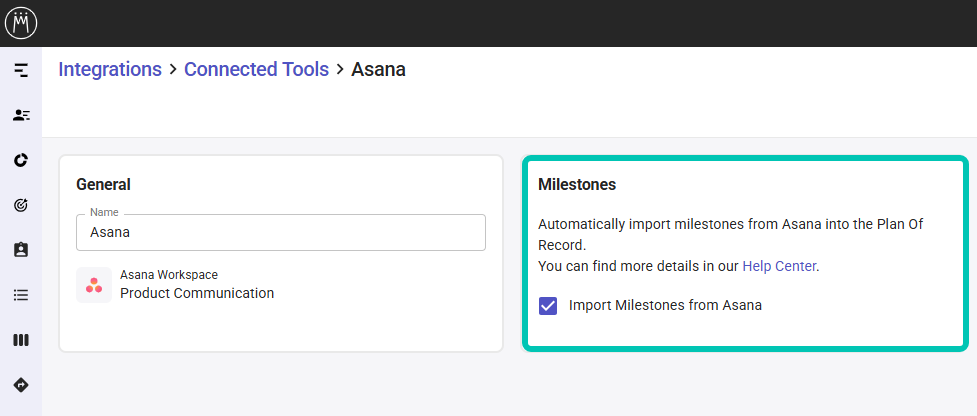Click the Asana logo icon
The width and height of the screenshot is (977, 416).
tap(94, 285)
